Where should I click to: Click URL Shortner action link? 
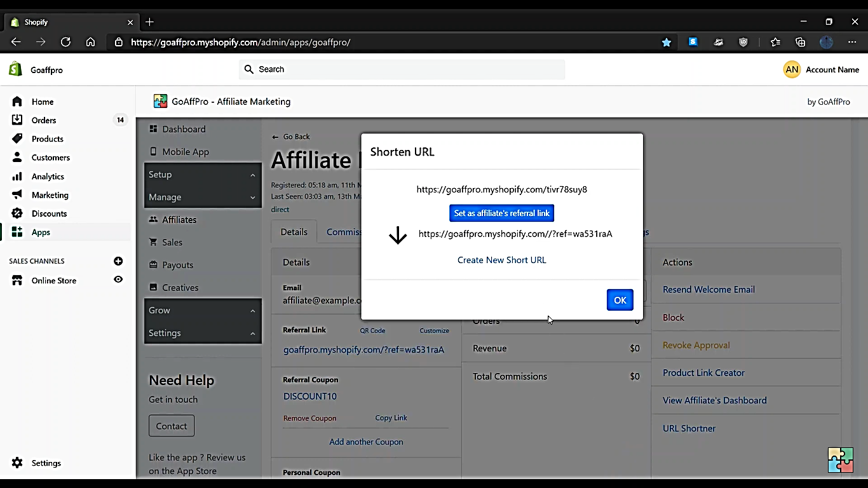pos(689,428)
